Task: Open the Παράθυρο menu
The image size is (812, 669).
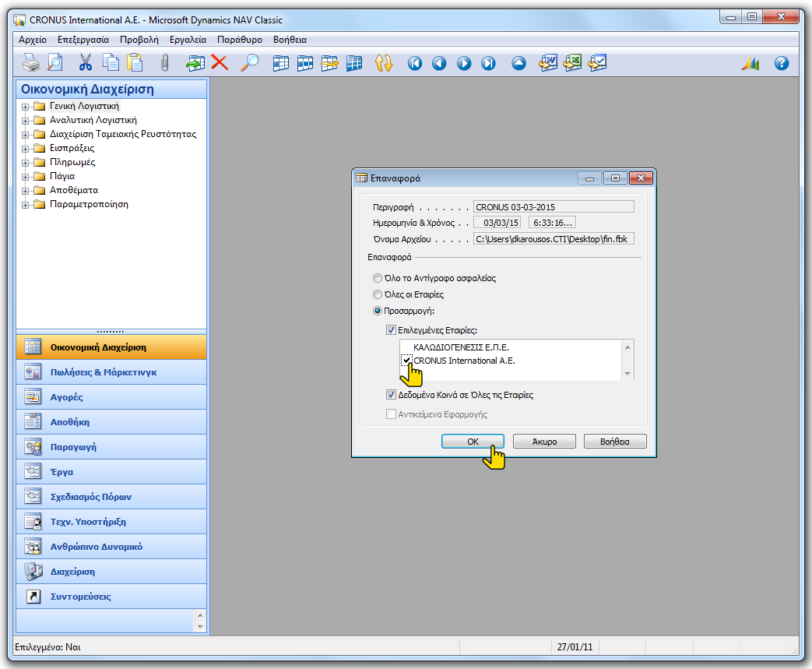Action: pyautogui.click(x=240, y=40)
